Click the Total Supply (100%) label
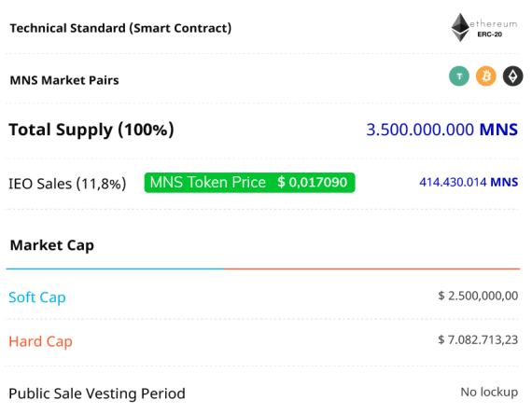 (91, 130)
